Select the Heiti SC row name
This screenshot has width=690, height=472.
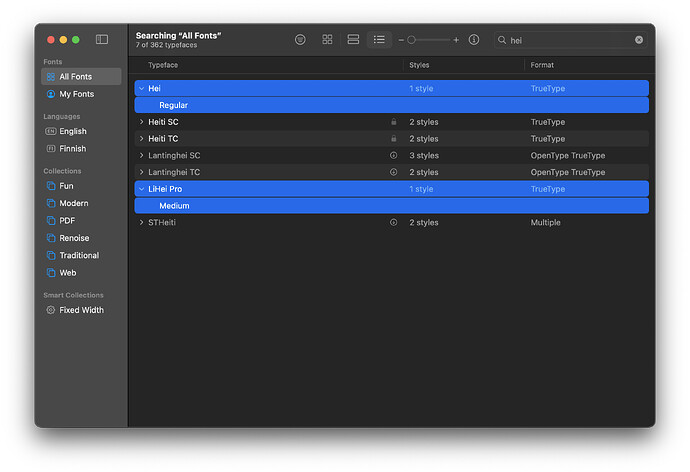[163, 122]
